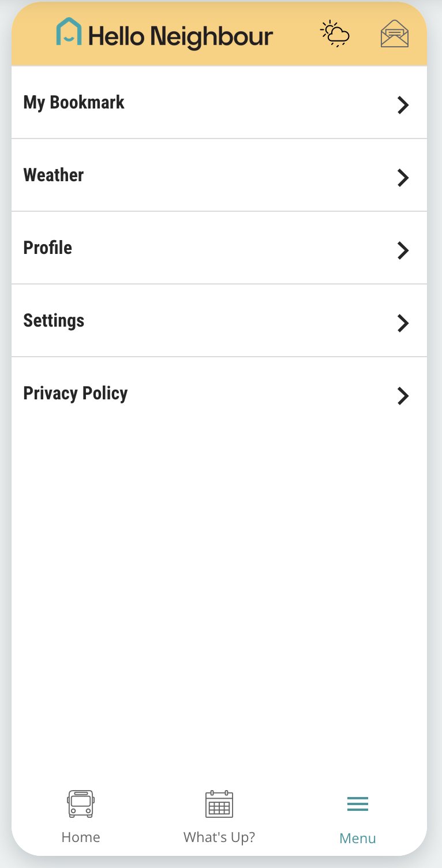
Task: Go to the Profile menu item
Action: click(x=48, y=248)
